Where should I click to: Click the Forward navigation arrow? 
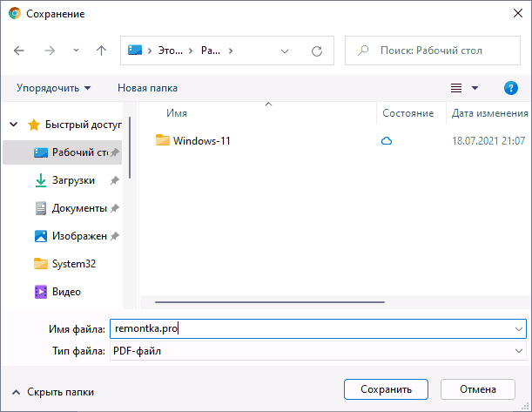pos(49,51)
